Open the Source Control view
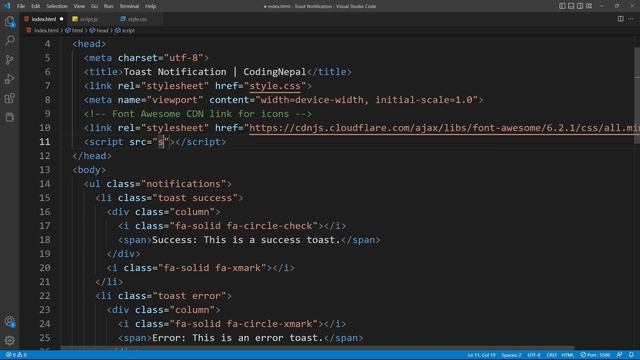Screen dimensions: 640x360 [9, 60]
